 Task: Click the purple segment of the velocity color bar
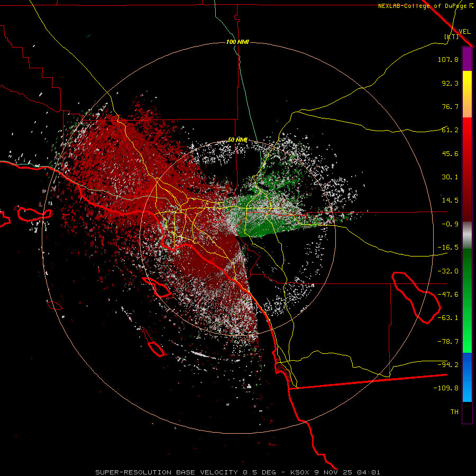pos(467,59)
